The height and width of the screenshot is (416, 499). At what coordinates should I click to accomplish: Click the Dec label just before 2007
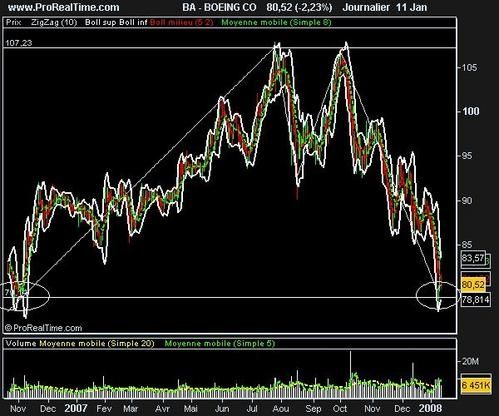(48, 409)
